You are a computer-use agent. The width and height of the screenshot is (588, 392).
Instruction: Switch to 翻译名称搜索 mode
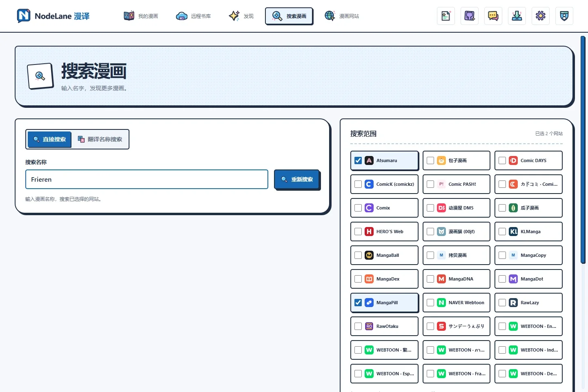coord(100,139)
